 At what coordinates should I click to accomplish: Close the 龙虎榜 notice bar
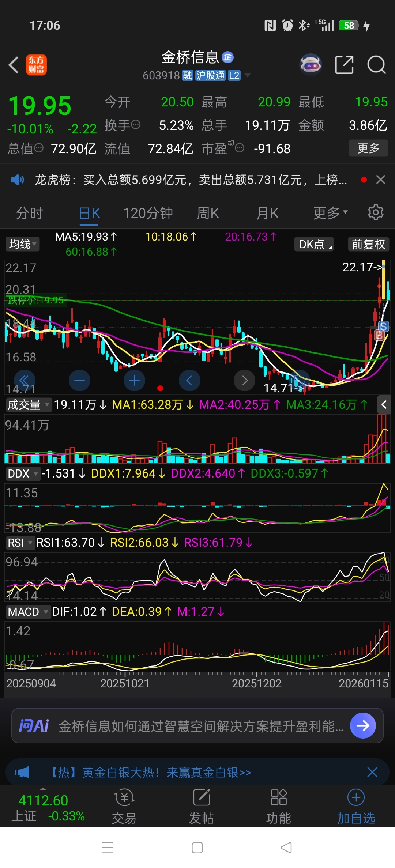(x=381, y=180)
